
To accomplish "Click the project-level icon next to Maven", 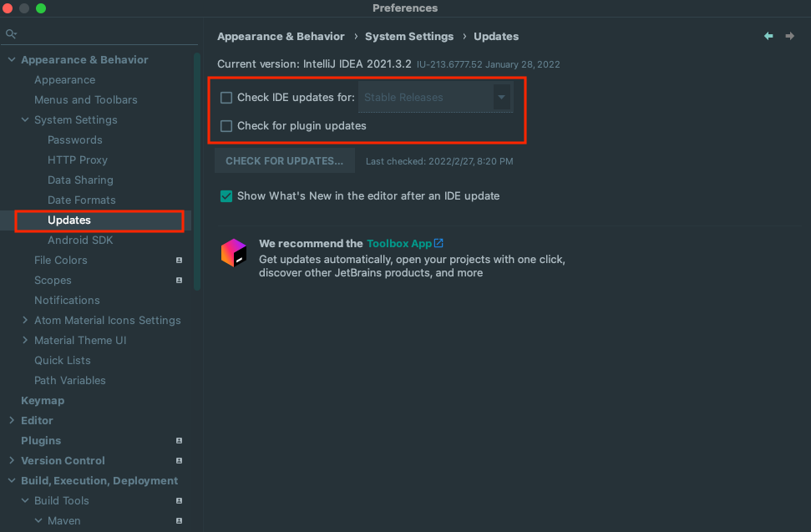I will pyautogui.click(x=179, y=520).
